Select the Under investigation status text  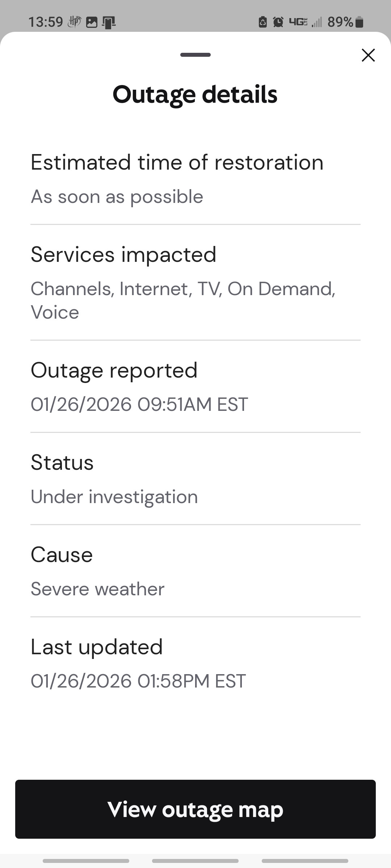coord(114,496)
